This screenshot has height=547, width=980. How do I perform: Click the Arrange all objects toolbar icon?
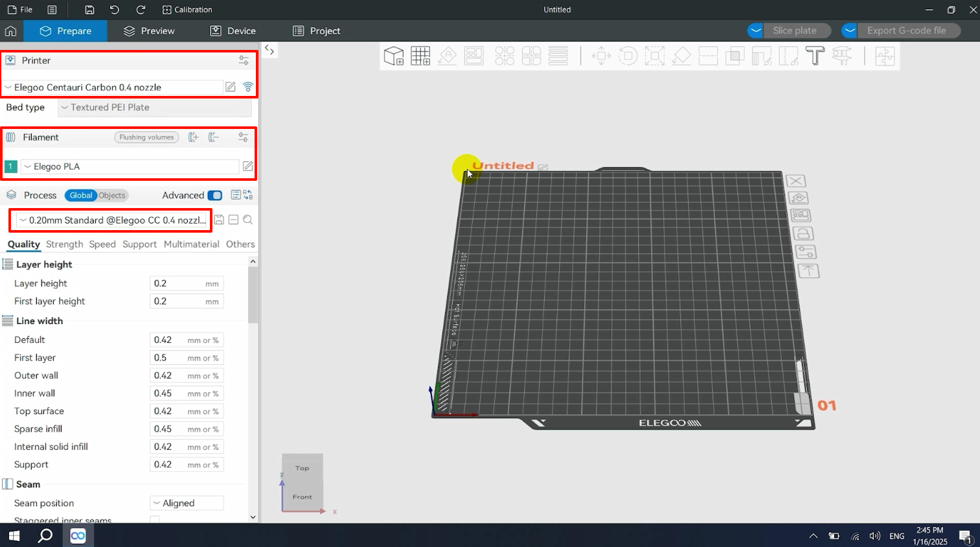[474, 56]
